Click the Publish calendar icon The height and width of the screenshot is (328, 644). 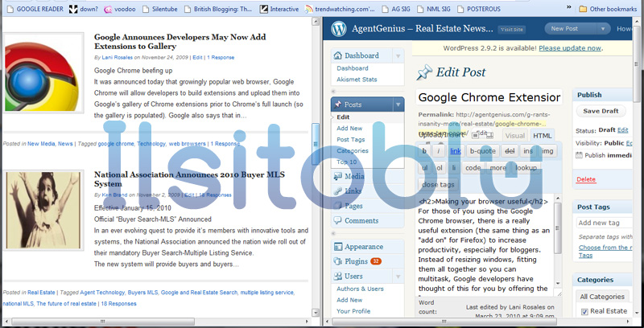click(x=579, y=155)
